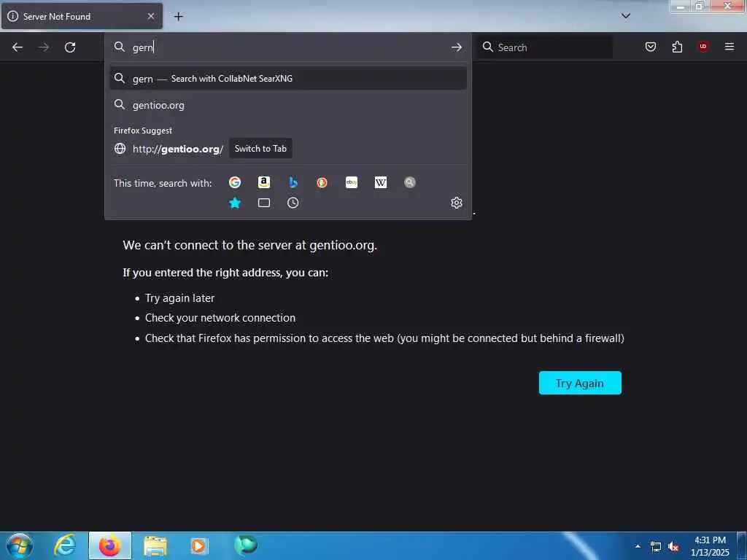Search with Google one-off engine
This screenshot has height=560, width=747.
[x=235, y=182]
